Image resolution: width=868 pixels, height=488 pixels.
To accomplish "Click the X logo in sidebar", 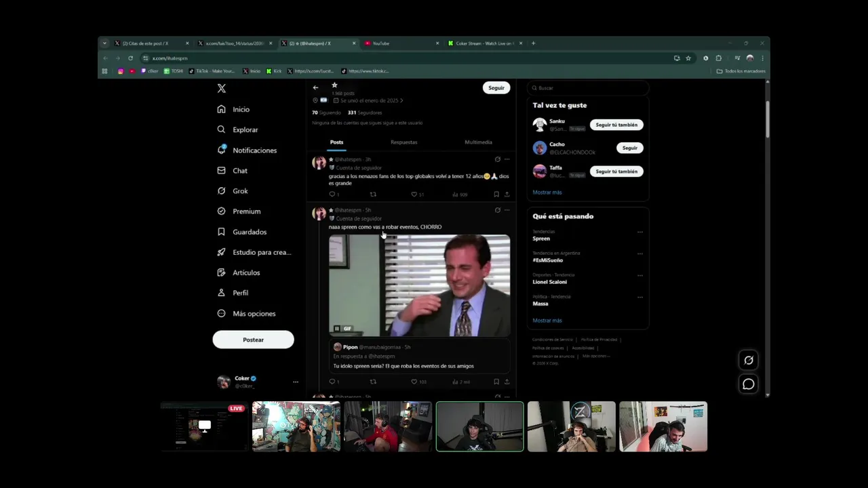I will point(221,88).
